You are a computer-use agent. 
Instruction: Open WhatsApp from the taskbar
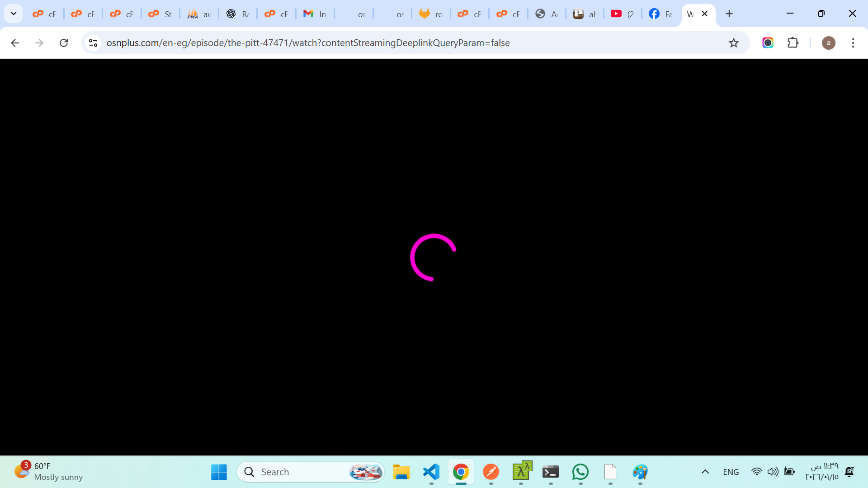point(580,472)
